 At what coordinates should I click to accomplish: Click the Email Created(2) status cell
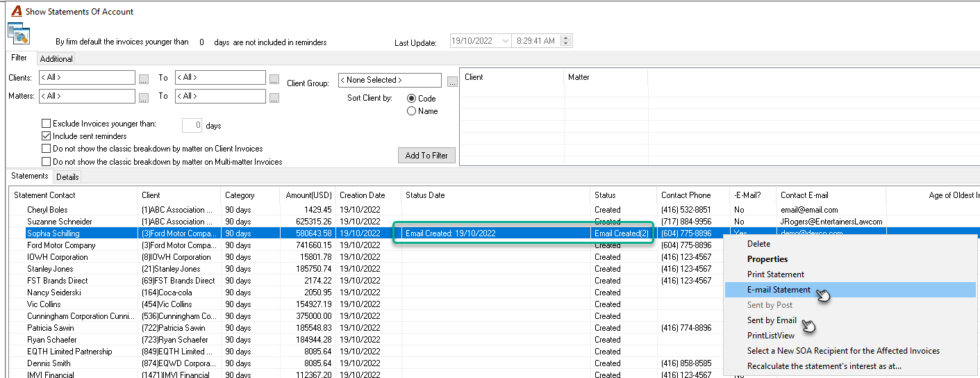(622, 233)
